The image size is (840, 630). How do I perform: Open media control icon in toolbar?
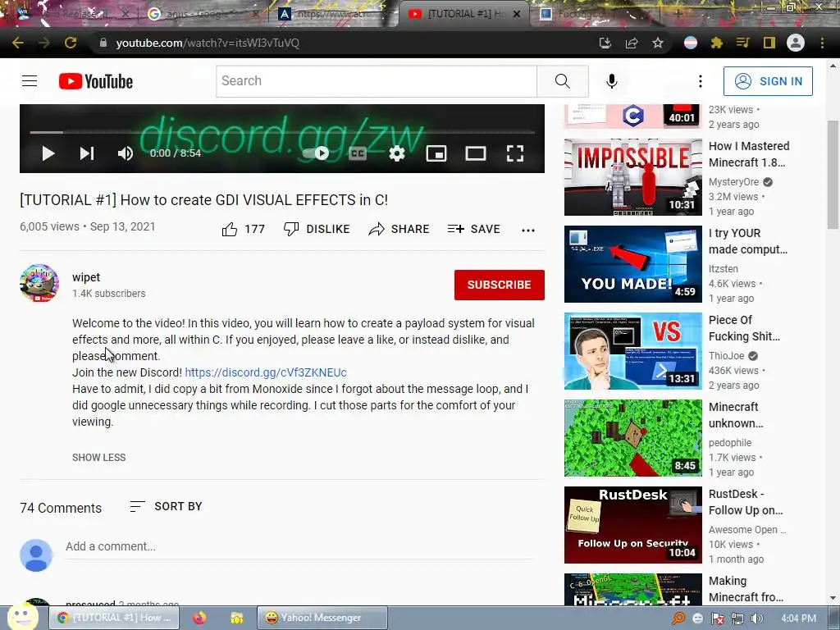pyautogui.click(x=743, y=43)
